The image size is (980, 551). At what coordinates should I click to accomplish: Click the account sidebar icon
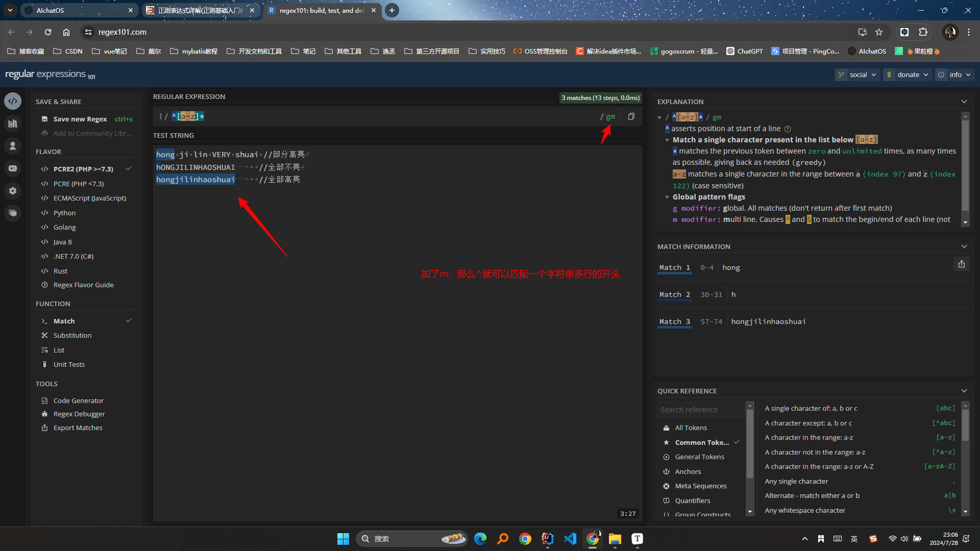pos(13,146)
